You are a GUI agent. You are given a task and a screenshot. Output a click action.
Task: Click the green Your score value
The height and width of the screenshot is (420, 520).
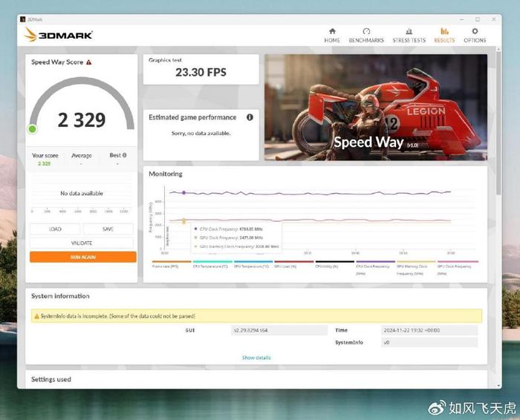coord(44,164)
